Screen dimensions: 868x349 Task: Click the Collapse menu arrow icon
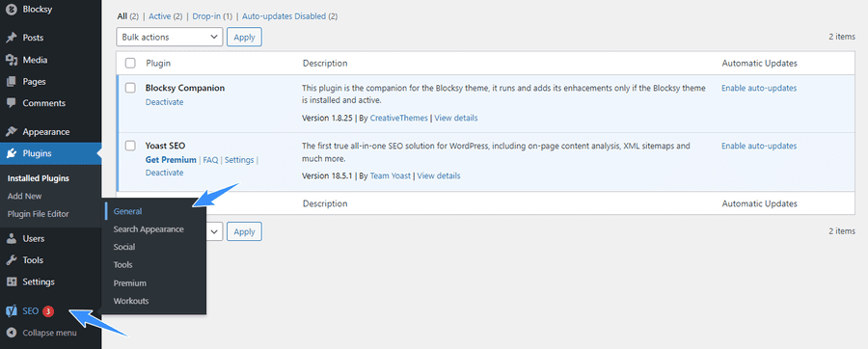point(11,333)
